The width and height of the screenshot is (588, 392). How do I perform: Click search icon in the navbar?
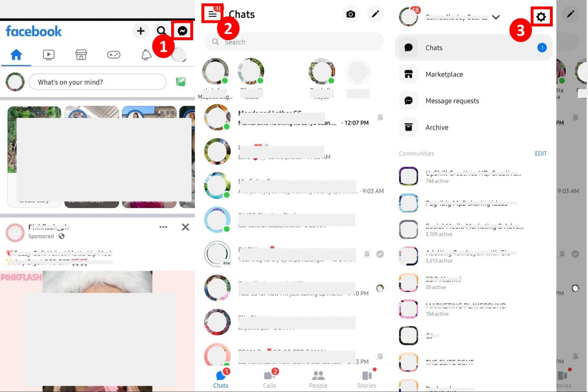(x=161, y=31)
